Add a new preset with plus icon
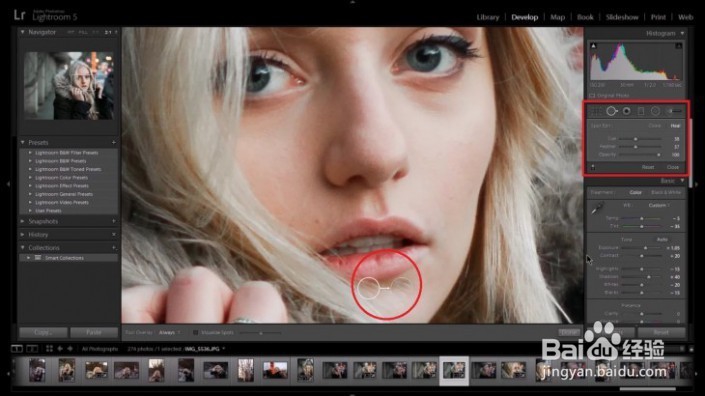Screen dimensions: 705x396 [114, 142]
